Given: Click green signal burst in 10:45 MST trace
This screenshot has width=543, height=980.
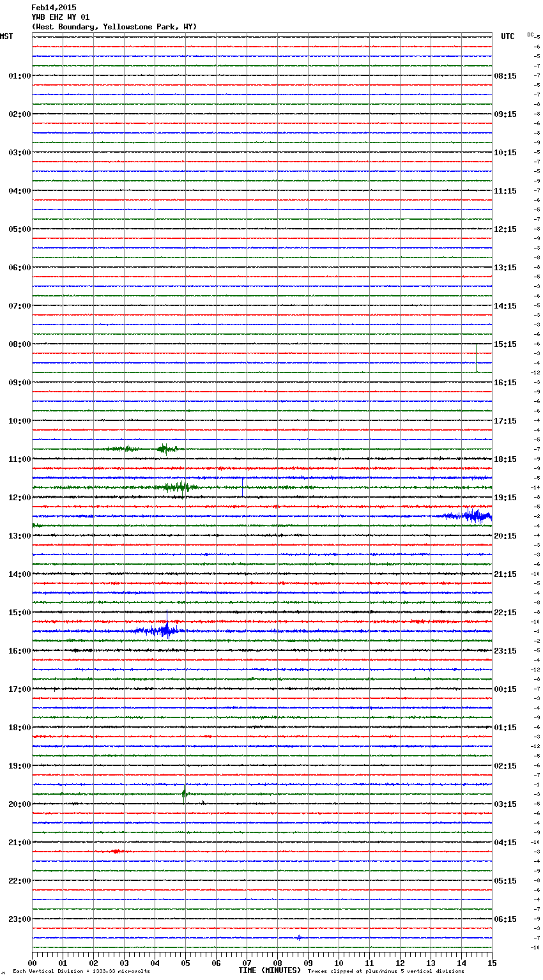Looking at the screenshot, I should (x=166, y=448).
